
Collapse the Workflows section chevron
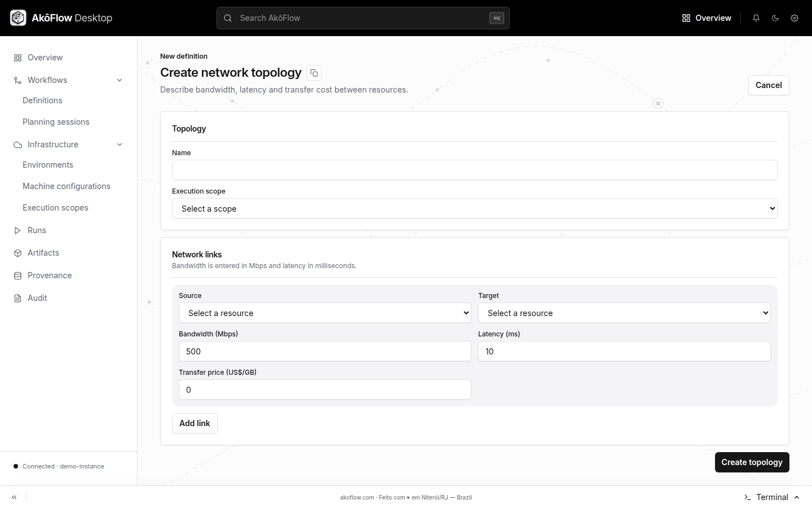pyautogui.click(x=120, y=80)
